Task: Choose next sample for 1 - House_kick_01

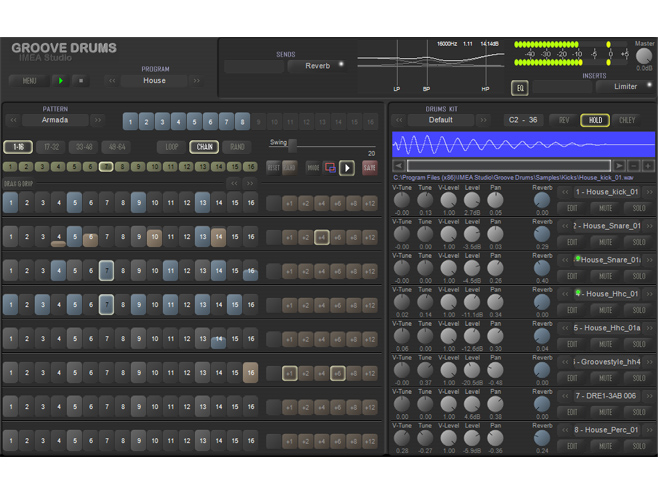Action: tap(649, 192)
